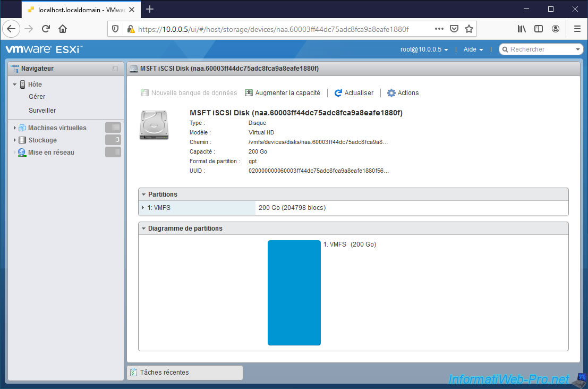Click the Navigateur panel tree icon

click(x=15, y=68)
